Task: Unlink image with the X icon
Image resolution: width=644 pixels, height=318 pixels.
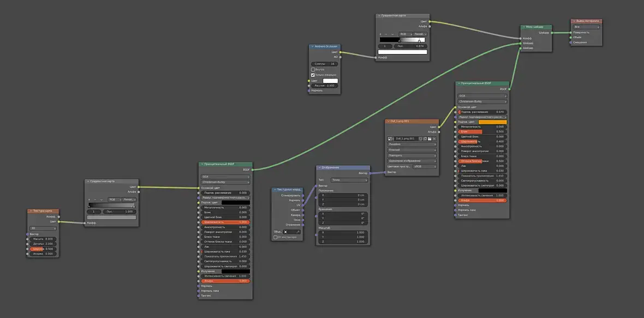Action: tap(434, 139)
